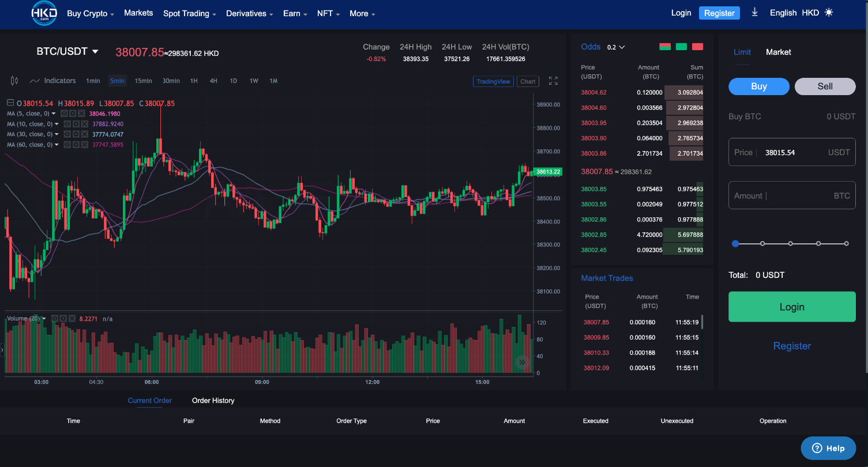
Task: Open MA (5, close, 0) dropdown arrow
Action: click(54, 114)
